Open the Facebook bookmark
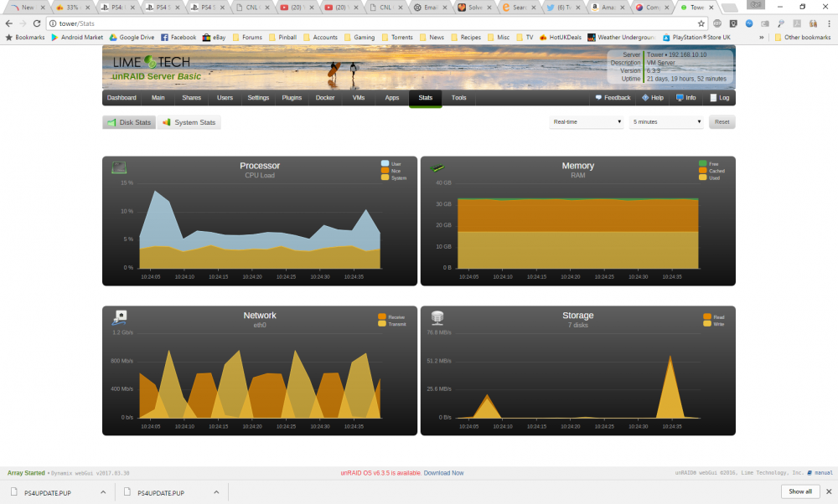This screenshot has height=504, width=838. 178,38
